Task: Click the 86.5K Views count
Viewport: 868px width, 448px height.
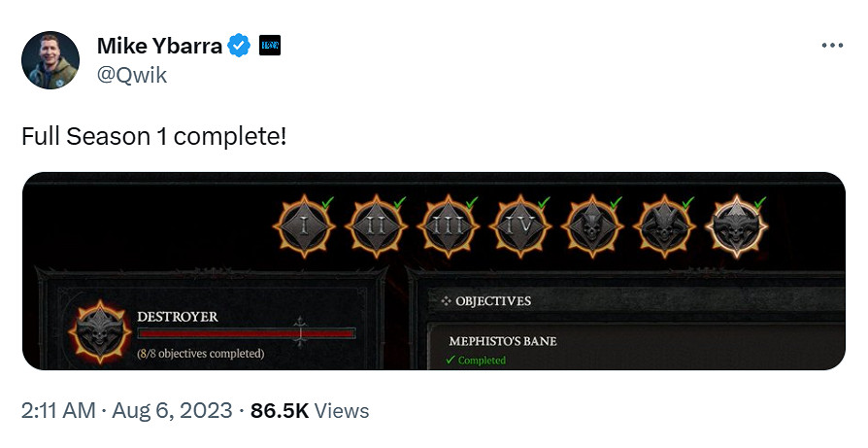Action: [x=310, y=410]
